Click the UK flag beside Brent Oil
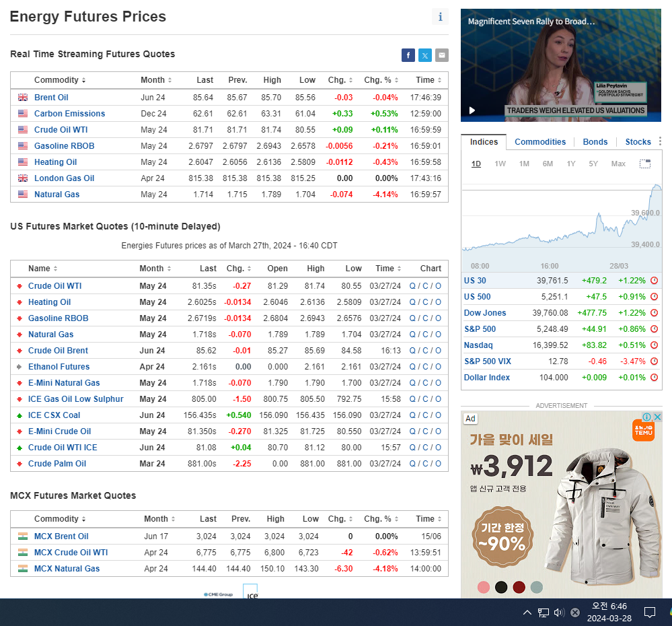The height and width of the screenshot is (626, 672). pos(23,98)
